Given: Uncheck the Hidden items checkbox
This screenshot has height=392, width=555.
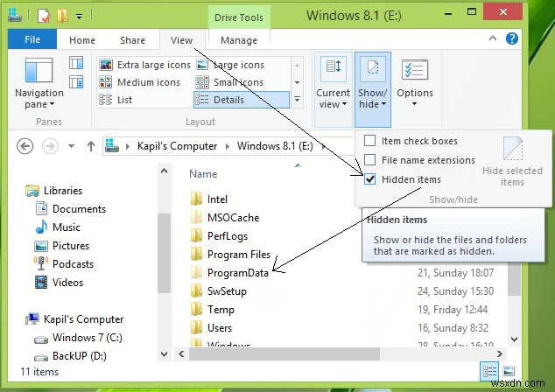Looking at the screenshot, I should point(370,179).
